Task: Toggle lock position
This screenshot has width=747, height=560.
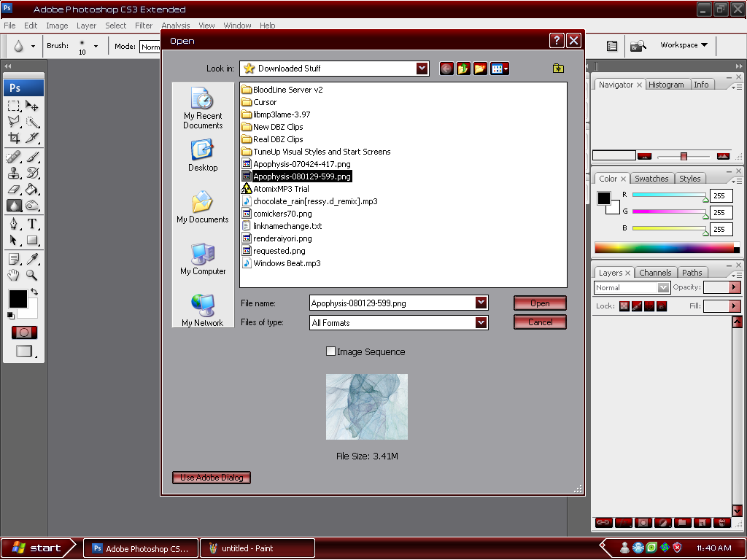Action: pos(649,306)
